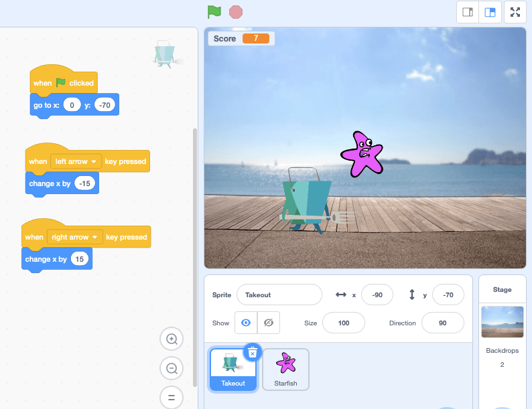Enter full screen stage mode

click(x=515, y=12)
